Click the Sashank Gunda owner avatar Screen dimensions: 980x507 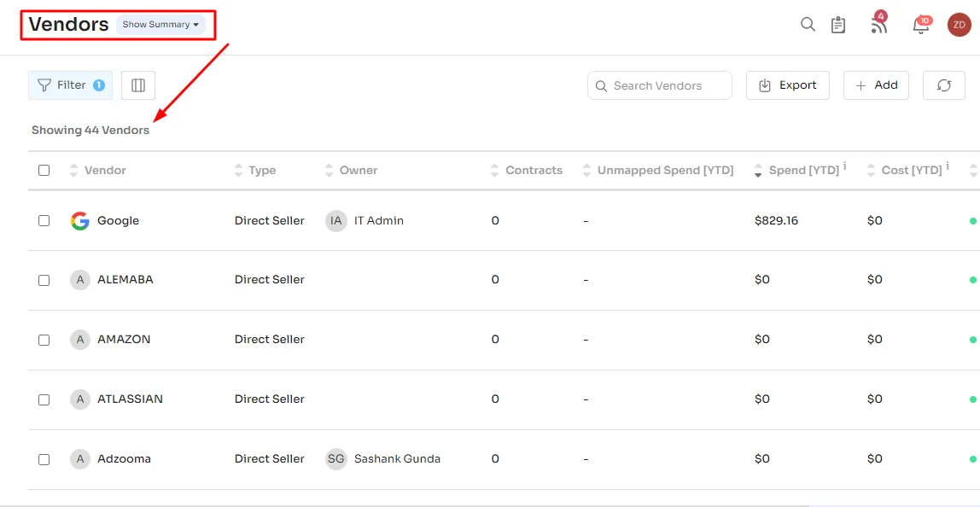(336, 459)
